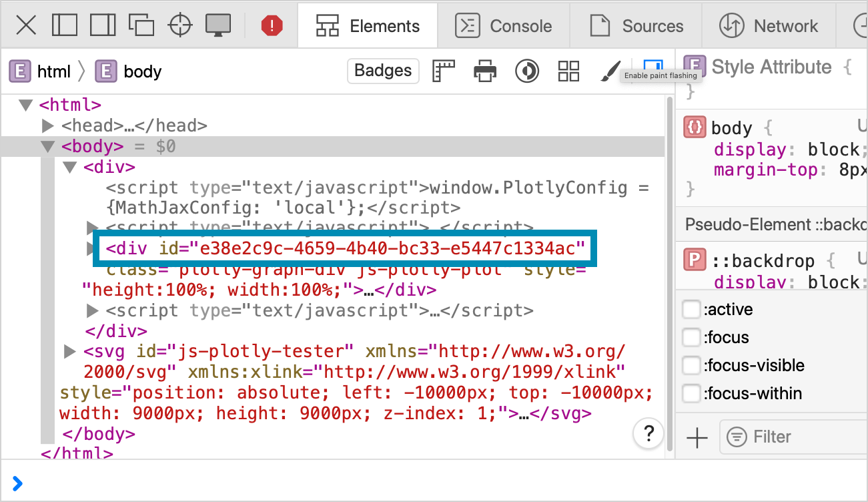
Task: Click the display: block property of body
Action: click(791, 149)
